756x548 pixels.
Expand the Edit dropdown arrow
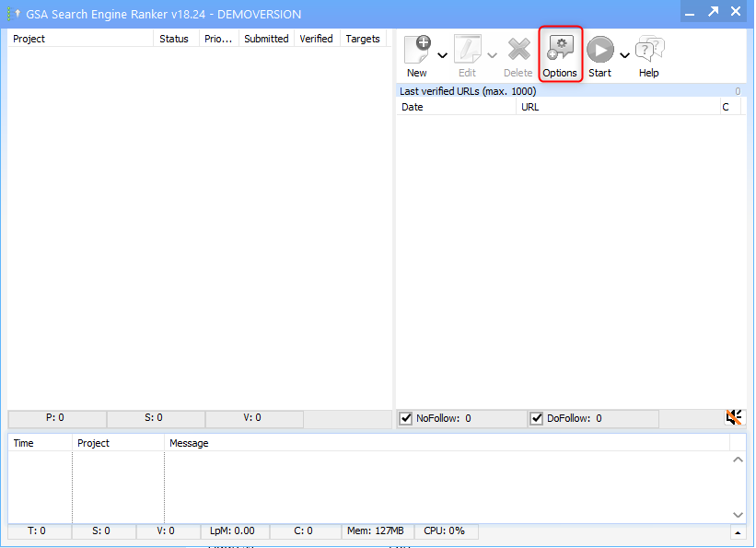492,55
